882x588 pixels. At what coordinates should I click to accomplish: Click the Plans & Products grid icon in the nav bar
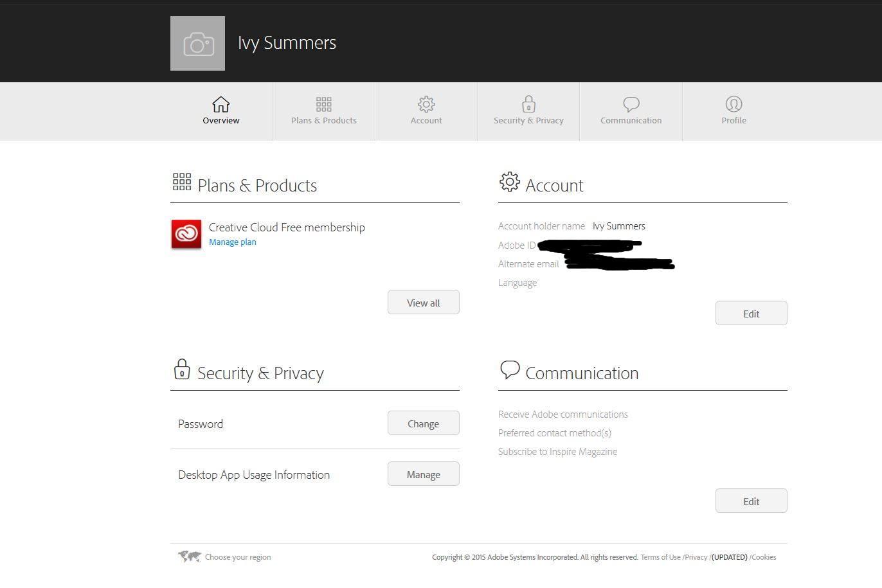(323, 104)
